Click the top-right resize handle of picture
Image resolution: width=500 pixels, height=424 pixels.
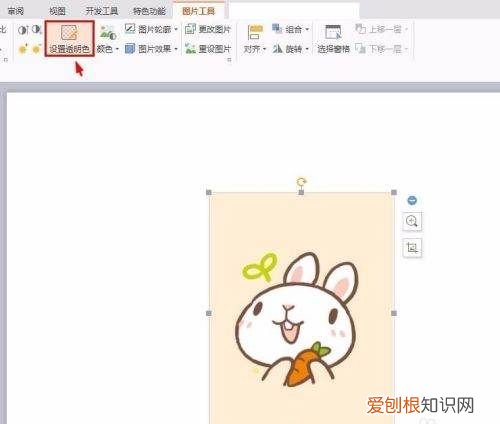tap(394, 192)
